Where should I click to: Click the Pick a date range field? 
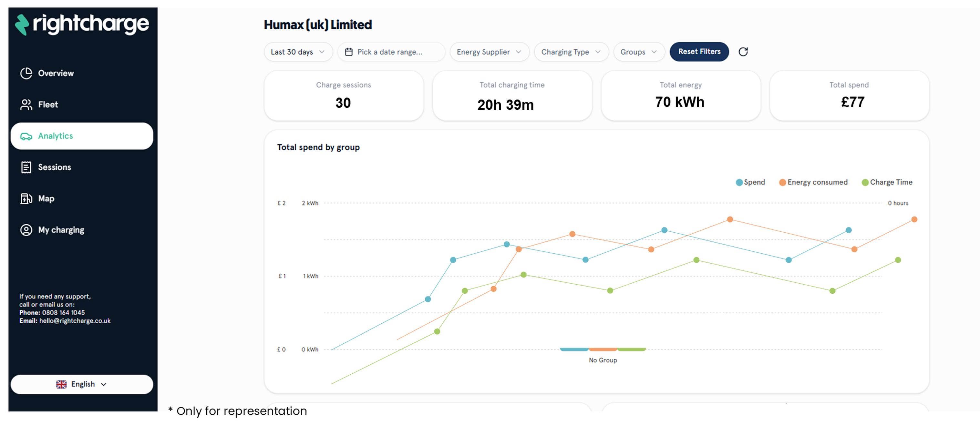[x=390, y=52]
